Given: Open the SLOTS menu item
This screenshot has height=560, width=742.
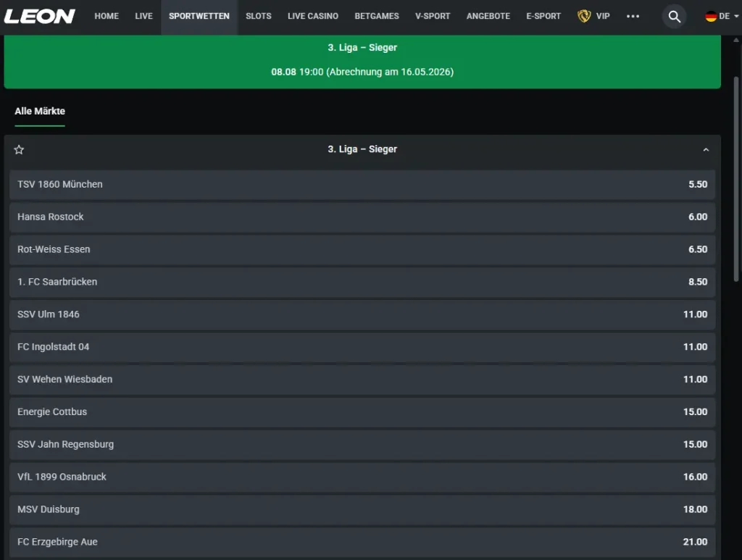Looking at the screenshot, I should (x=259, y=16).
